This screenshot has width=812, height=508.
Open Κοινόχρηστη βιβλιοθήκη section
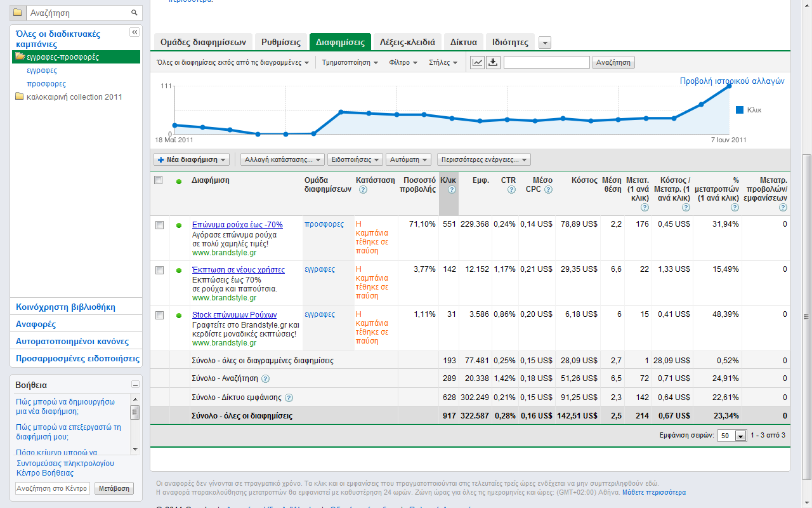66,307
